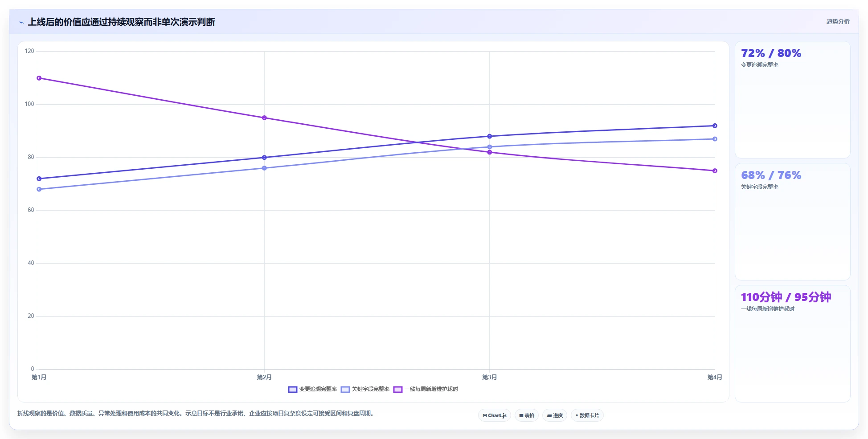
Task: Click the 72% / 80% card value
Action: point(771,53)
